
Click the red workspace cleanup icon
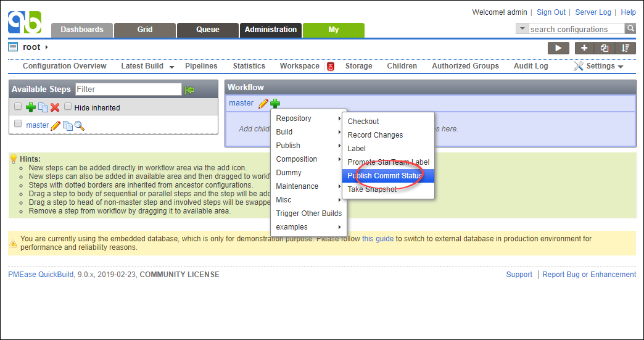[331, 66]
